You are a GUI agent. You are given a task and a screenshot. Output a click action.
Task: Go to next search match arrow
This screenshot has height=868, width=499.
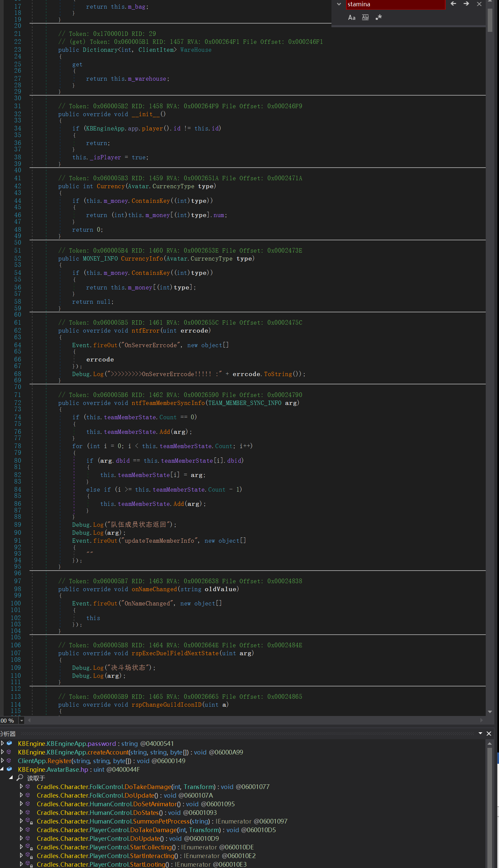pos(466,4)
